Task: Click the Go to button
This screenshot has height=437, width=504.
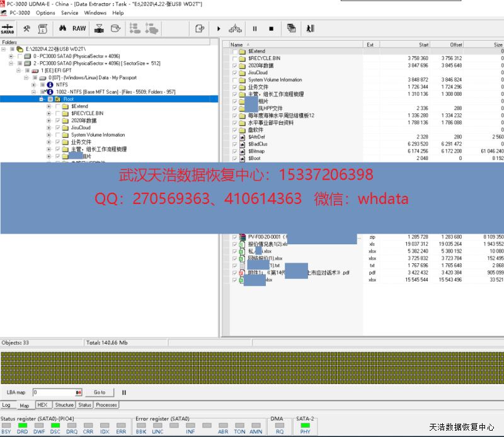Action: [100, 392]
